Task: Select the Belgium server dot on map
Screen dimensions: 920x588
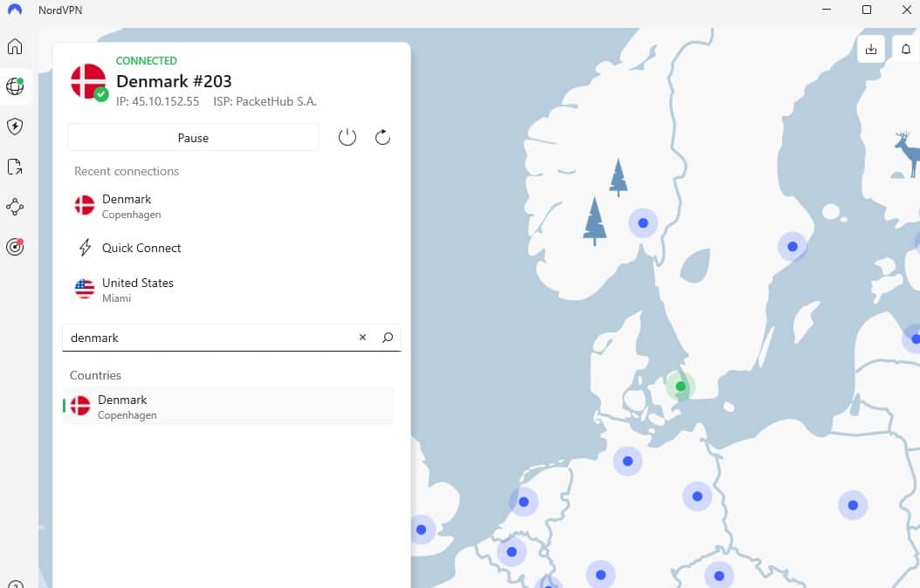Action: click(x=511, y=551)
